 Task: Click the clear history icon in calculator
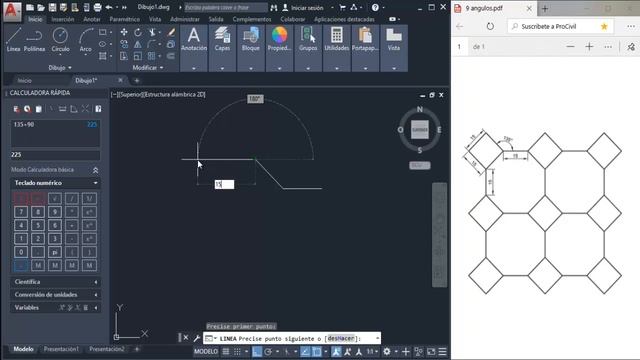pos(27,109)
